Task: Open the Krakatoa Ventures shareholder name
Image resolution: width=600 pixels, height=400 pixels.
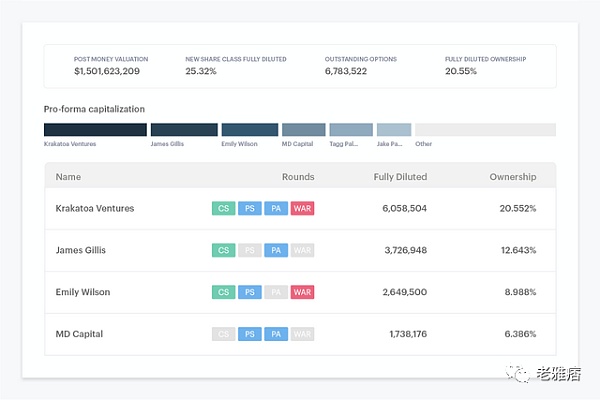Action: 95,208
